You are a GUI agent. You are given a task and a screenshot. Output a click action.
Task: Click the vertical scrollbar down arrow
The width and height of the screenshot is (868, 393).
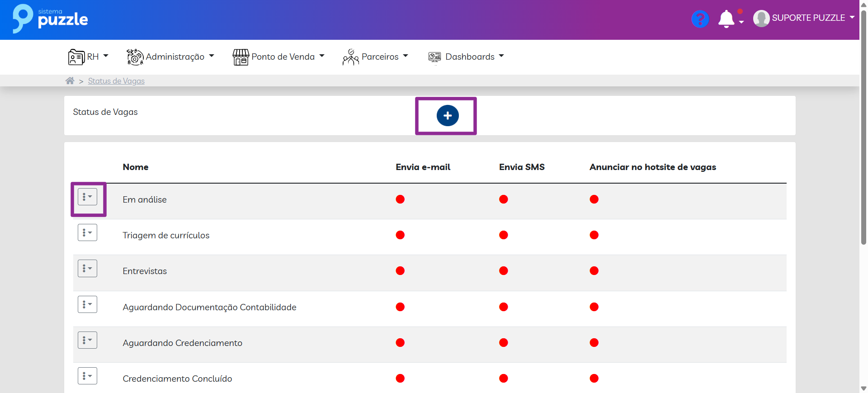click(x=863, y=388)
